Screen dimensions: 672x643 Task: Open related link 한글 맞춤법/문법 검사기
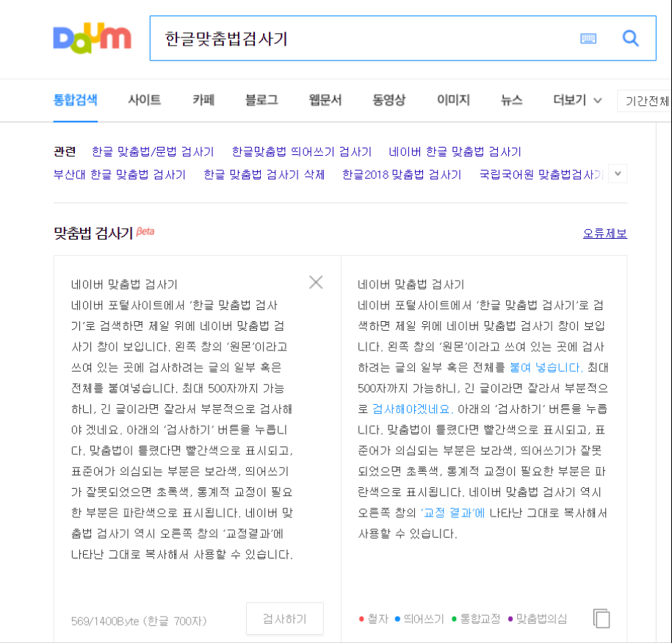(x=153, y=151)
